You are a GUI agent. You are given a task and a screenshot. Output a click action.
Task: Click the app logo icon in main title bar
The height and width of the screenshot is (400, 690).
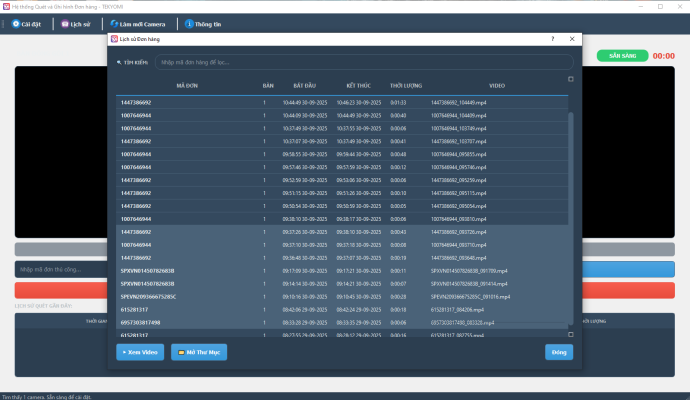click(x=6, y=6)
